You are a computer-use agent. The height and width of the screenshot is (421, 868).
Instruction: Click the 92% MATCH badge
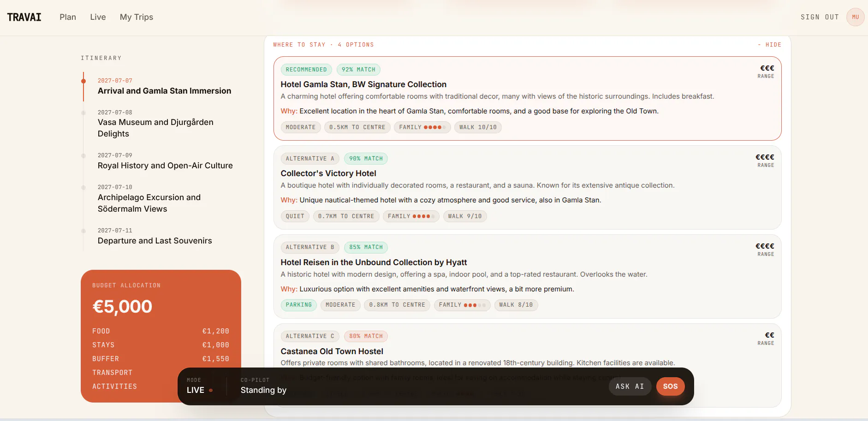pos(358,70)
